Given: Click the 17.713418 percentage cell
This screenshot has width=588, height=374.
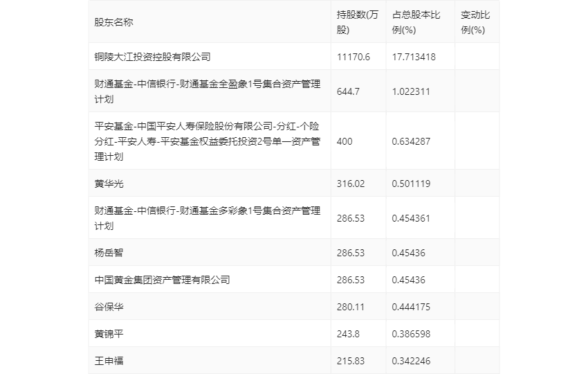Looking at the screenshot, I should 414,57.
